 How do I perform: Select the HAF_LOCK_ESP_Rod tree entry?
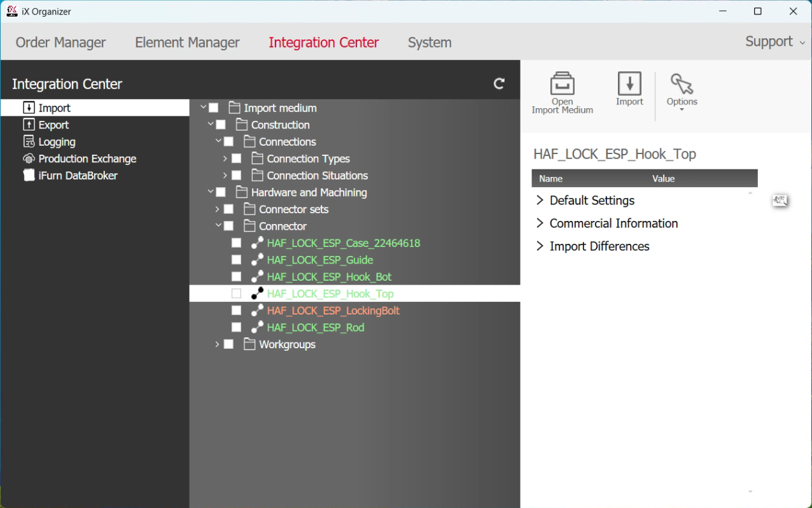tap(316, 327)
